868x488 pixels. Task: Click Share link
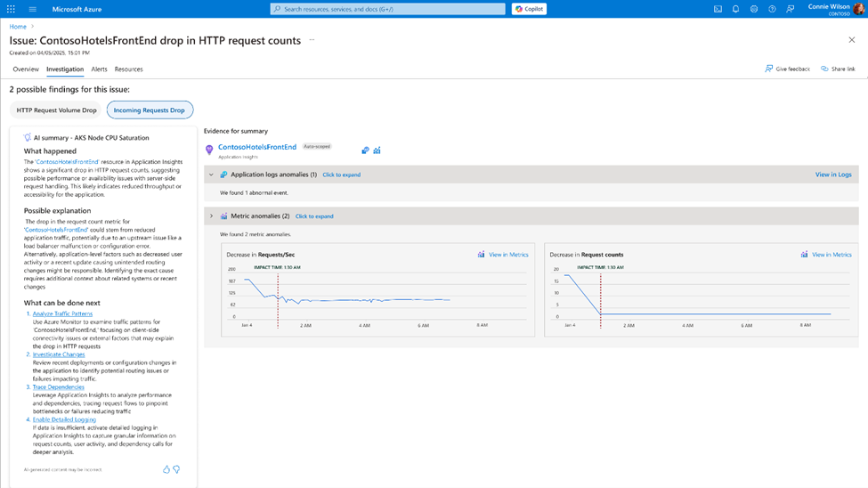pos(838,69)
